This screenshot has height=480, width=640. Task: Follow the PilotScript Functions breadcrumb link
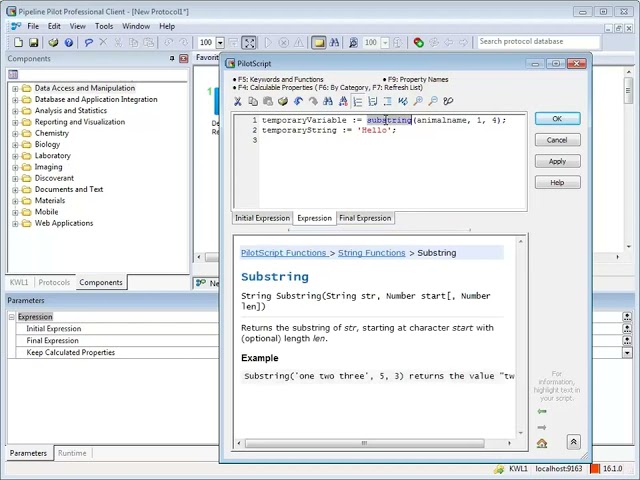click(284, 253)
